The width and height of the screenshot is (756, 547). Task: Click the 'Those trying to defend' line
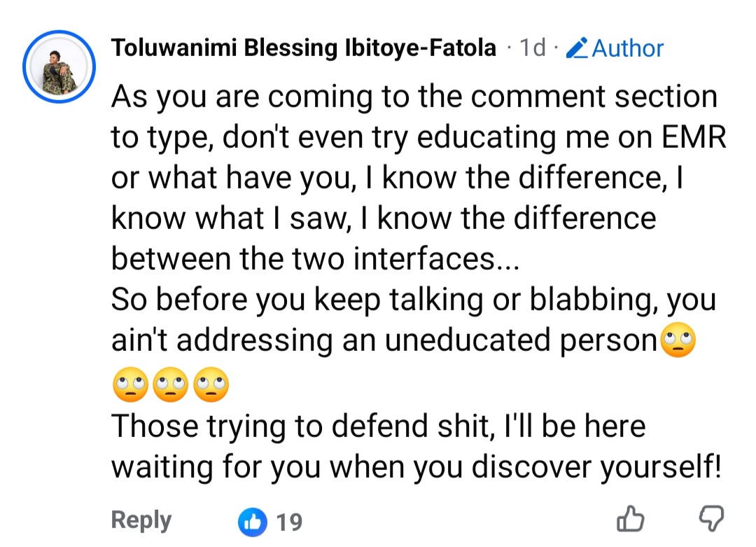pos(379,427)
